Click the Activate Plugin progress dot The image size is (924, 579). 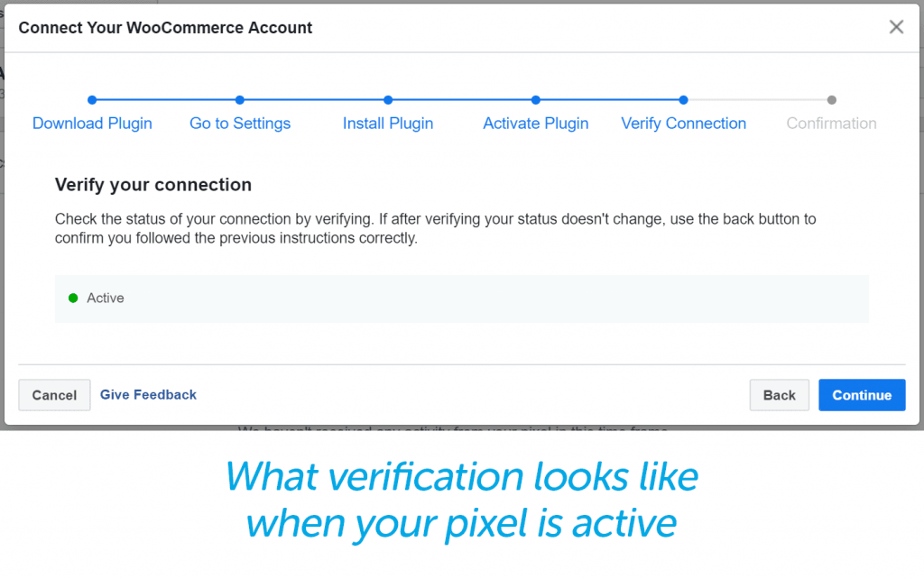click(535, 100)
